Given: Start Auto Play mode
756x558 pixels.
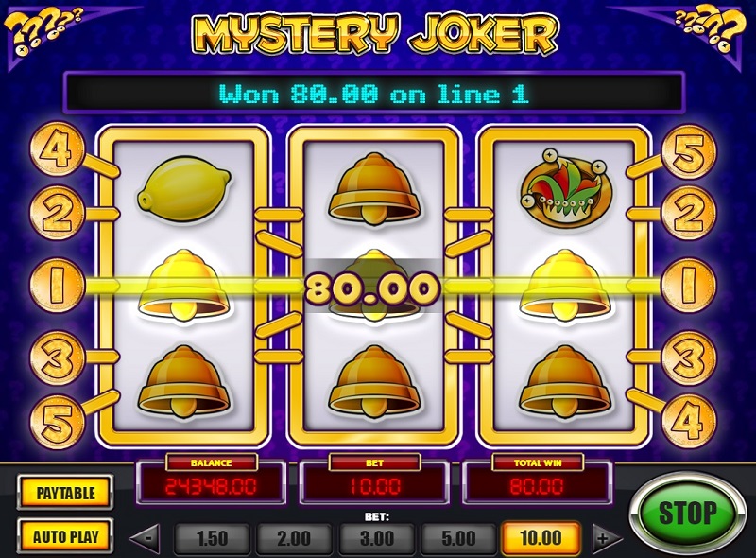Looking at the screenshot, I should (65, 536).
